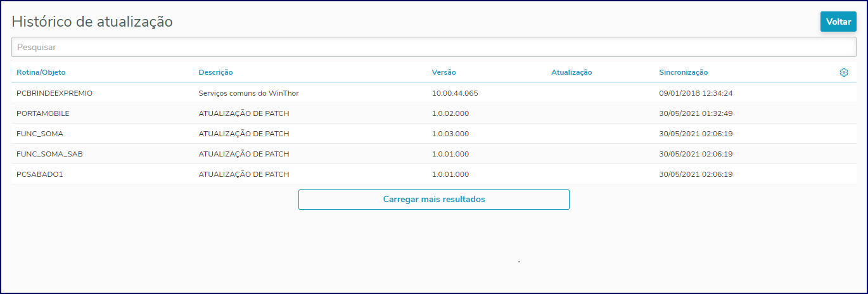The width and height of the screenshot is (868, 294).
Task: Click version 10.00.44.065
Action: pyautogui.click(x=455, y=93)
